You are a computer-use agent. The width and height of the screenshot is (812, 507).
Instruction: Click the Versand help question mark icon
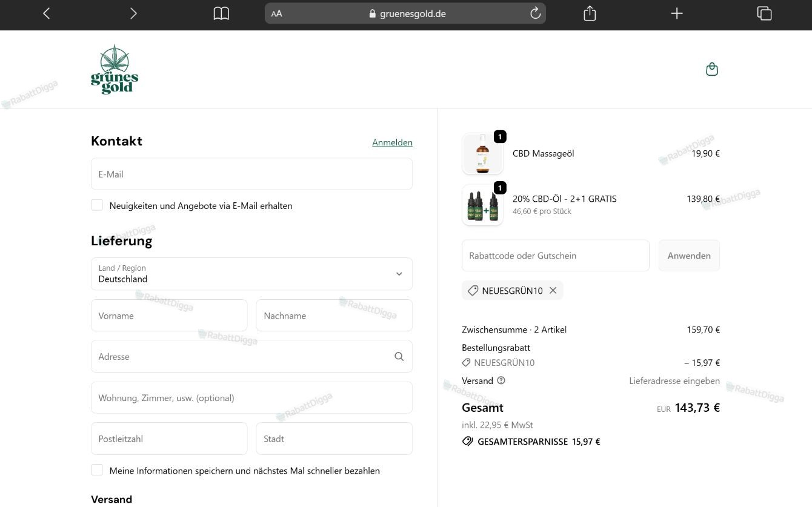click(x=501, y=380)
